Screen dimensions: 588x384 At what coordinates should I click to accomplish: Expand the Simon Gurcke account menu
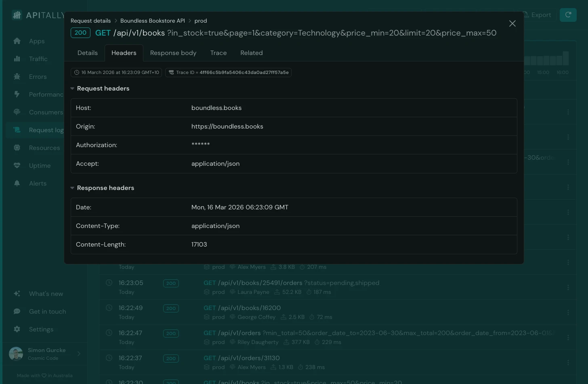pyautogui.click(x=44, y=354)
